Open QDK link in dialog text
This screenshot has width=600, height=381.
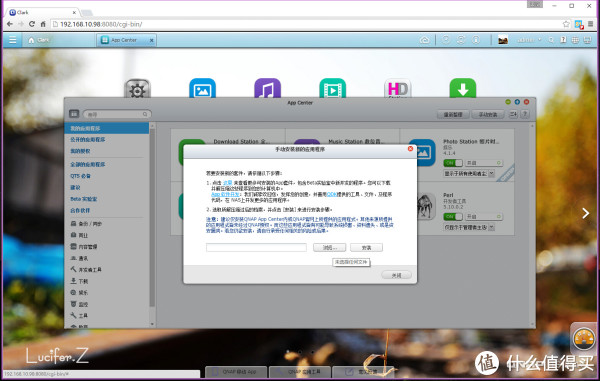coord(331,194)
